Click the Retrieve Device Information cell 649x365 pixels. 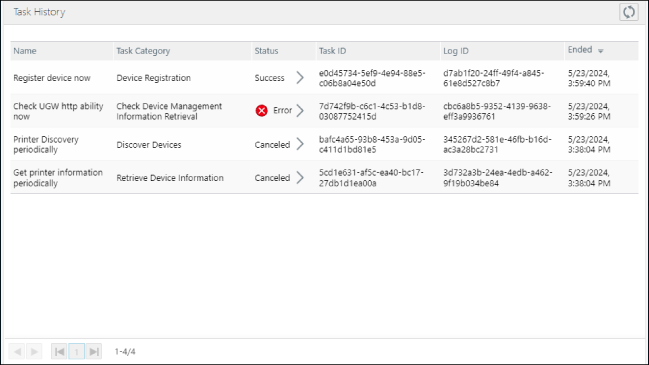tap(170, 178)
